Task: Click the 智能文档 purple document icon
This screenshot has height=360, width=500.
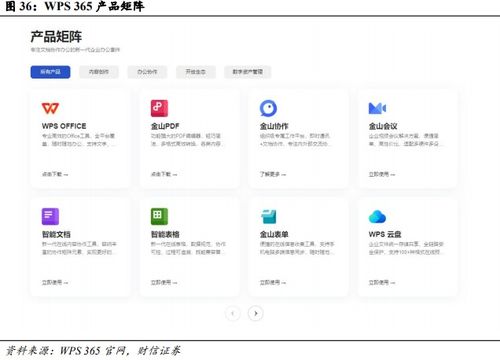Action: tap(50, 216)
